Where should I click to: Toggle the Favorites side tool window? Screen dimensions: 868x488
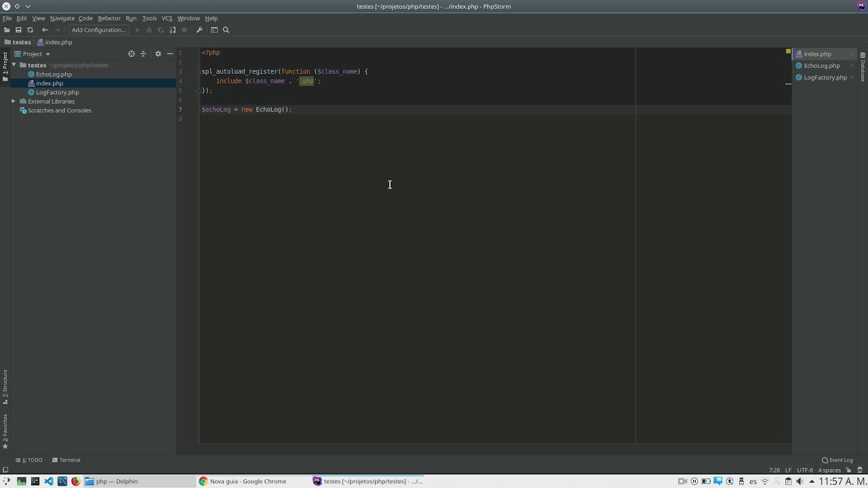point(5,432)
